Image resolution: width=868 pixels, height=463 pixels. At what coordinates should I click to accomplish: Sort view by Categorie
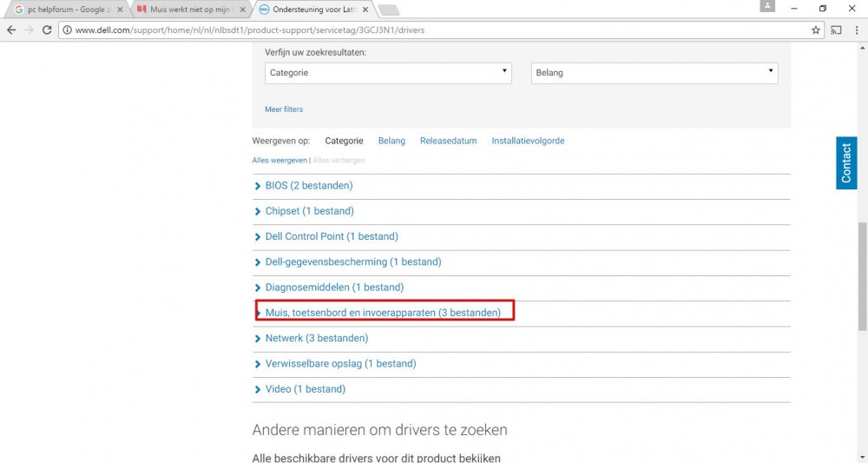(344, 141)
